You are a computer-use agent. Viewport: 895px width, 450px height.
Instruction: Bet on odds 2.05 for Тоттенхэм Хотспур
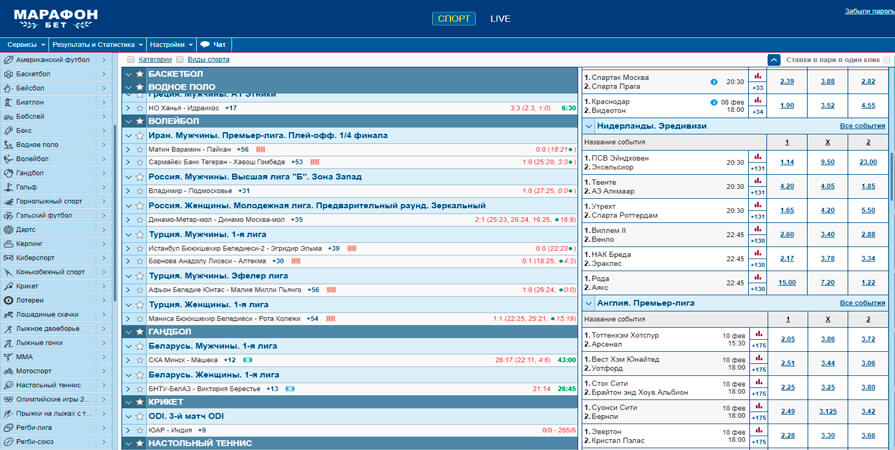tap(788, 339)
